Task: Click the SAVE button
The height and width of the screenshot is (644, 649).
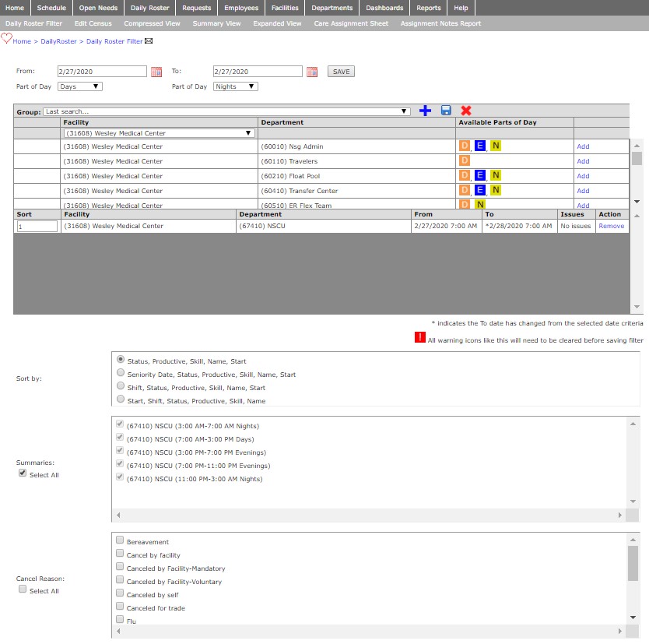Action: pos(341,72)
